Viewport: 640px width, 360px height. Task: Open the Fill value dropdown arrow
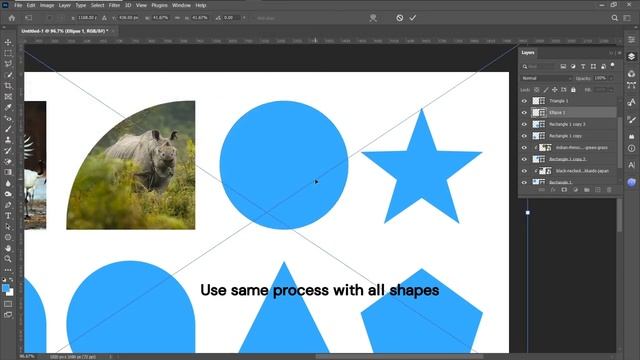click(x=611, y=90)
